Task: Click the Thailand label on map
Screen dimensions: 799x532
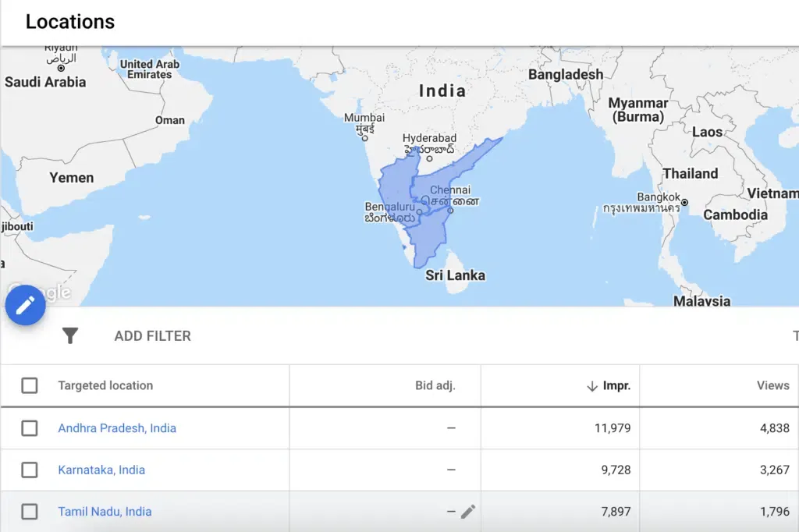Action: 691,174
